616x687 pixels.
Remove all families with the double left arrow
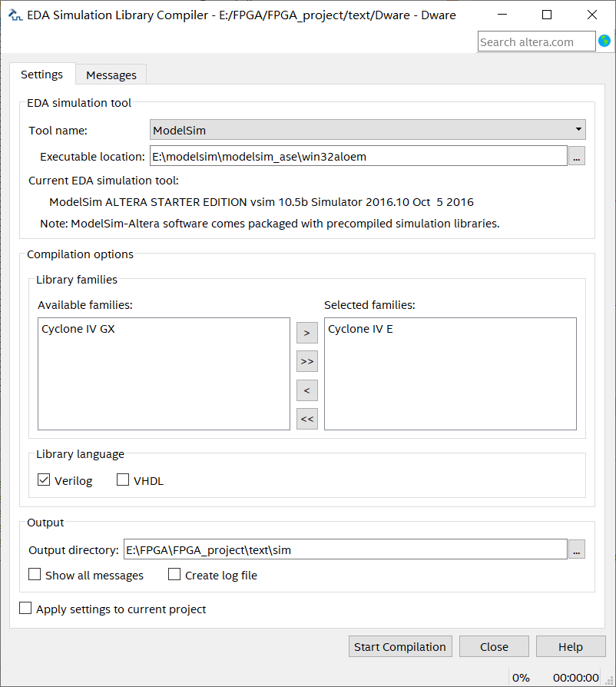(306, 419)
